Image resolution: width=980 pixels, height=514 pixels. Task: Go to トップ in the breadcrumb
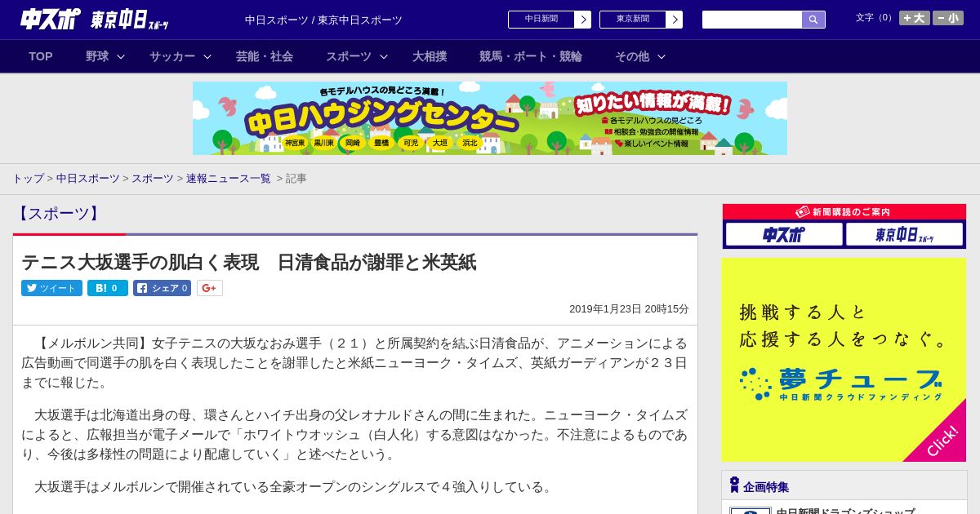tap(28, 178)
